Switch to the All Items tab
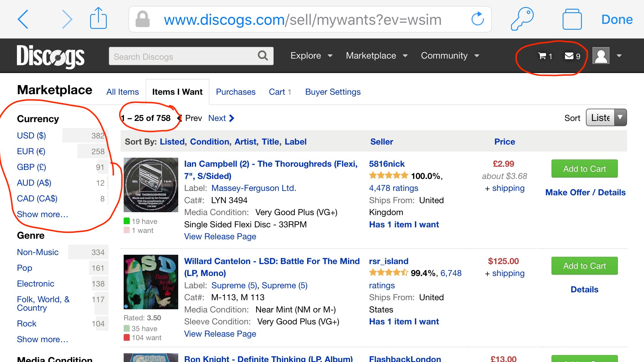 tap(123, 92)
